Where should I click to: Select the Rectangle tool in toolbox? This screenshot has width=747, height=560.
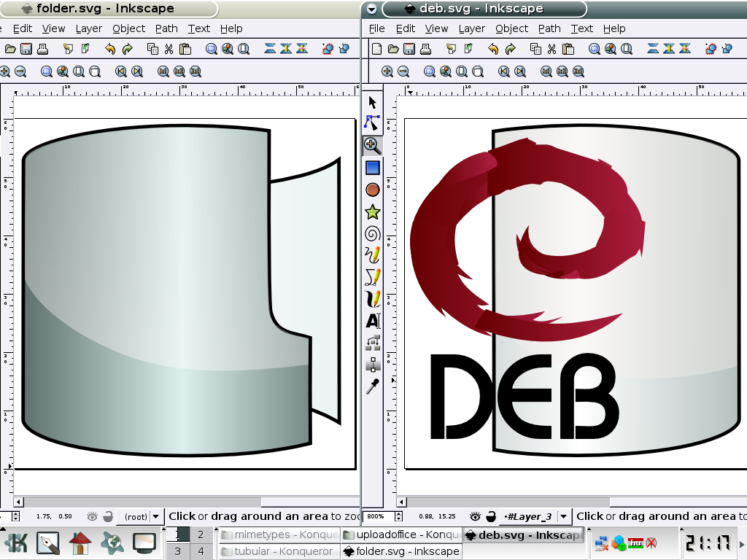[373, 168]
